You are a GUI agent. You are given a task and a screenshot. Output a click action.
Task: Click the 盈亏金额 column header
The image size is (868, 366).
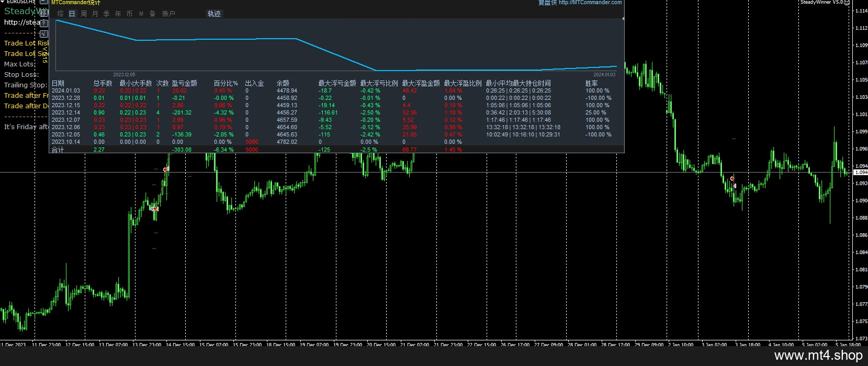click(x=185, y=83)
